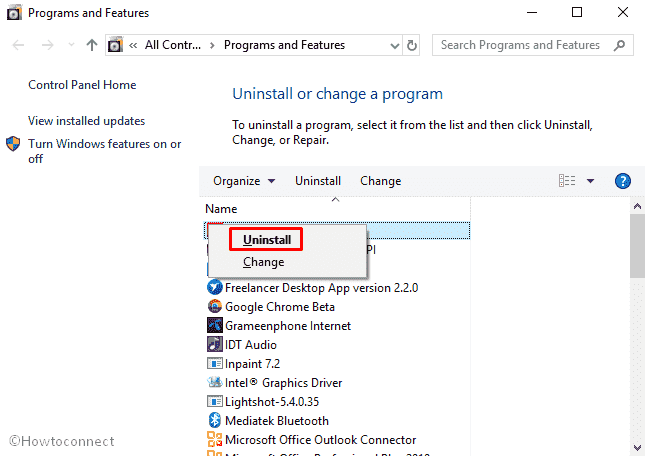The image size is (645, 456).
Task: Click the Freelancer Desktop App icon
Action: tap(214, 287)
